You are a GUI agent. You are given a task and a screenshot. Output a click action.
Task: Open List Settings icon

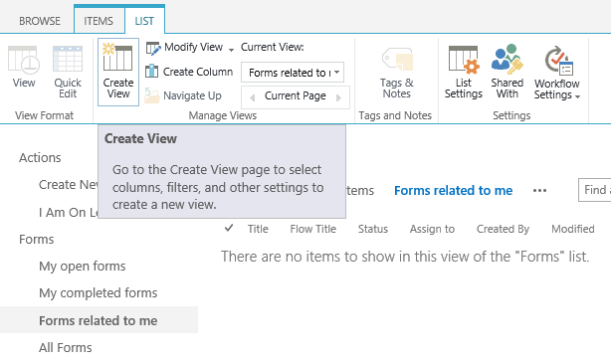pyautogui.click(x=464, y=59)
